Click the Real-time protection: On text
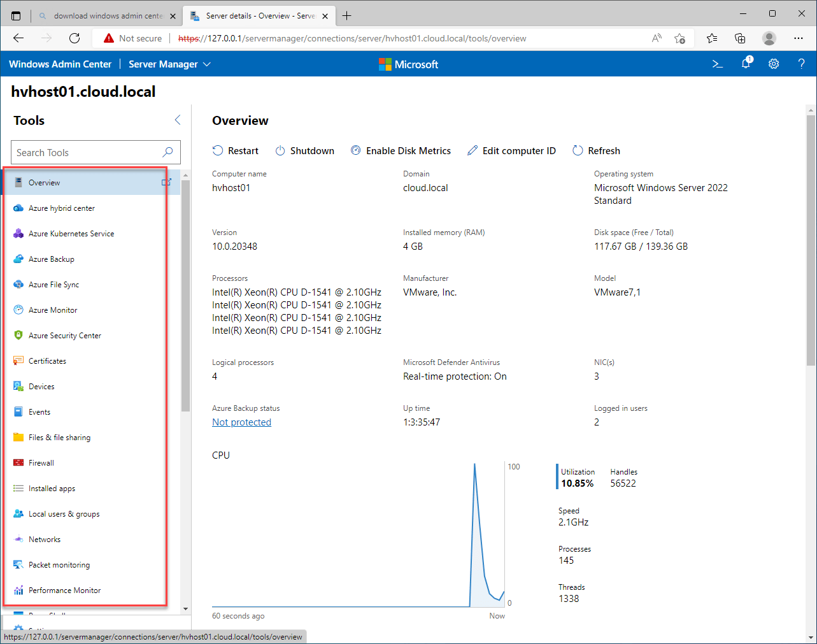817x644 pixels. point(455,376)
